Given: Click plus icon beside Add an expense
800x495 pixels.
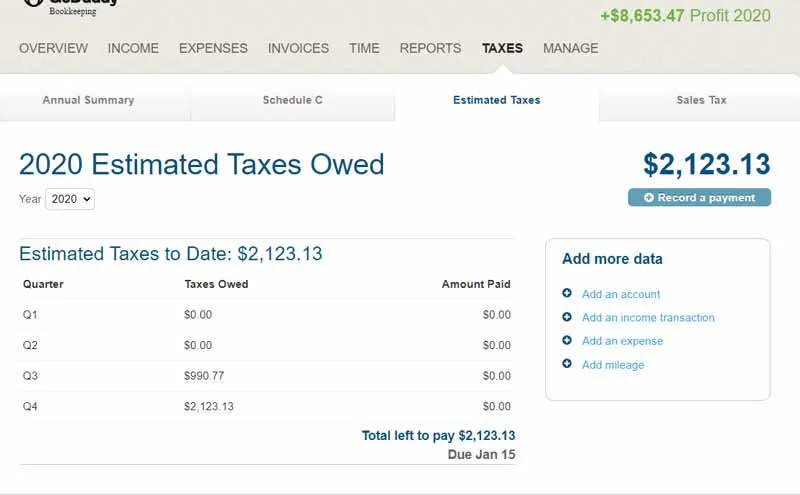Looking at the screenshot, I should pos(567,341).
